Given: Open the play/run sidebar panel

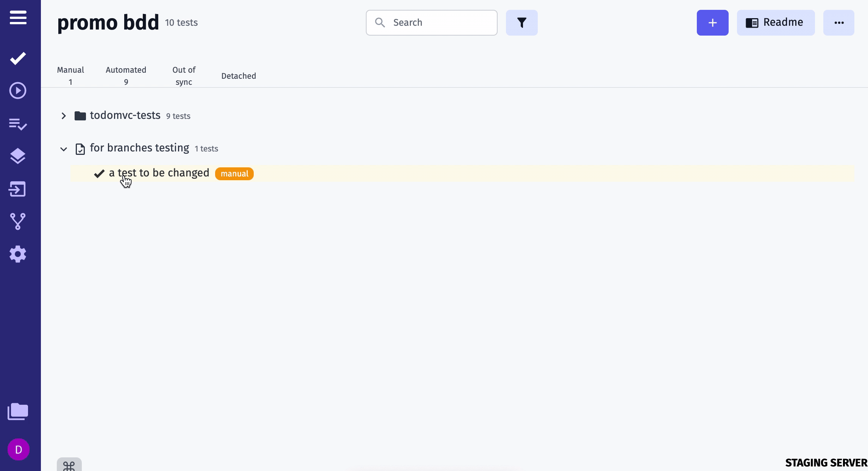Looking at the screenshot, I should [17, 90].
